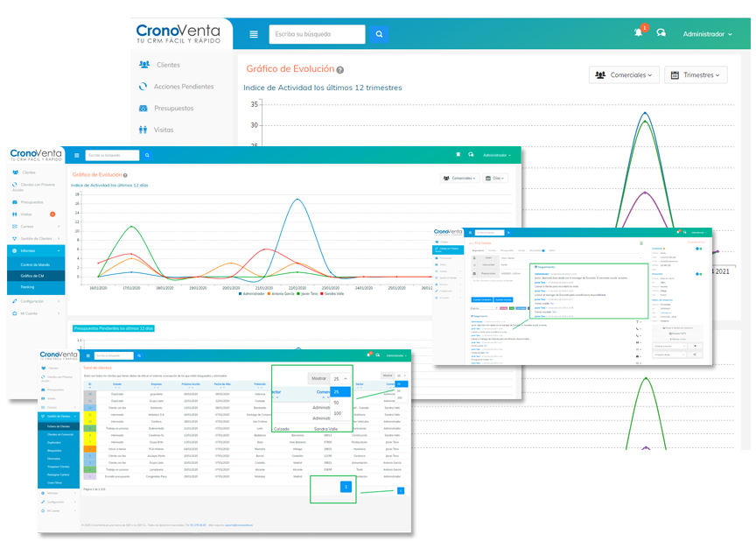Switch to Presupuestos tab in client detail
This screenshot has height=548, width=756.
point(507,250)
